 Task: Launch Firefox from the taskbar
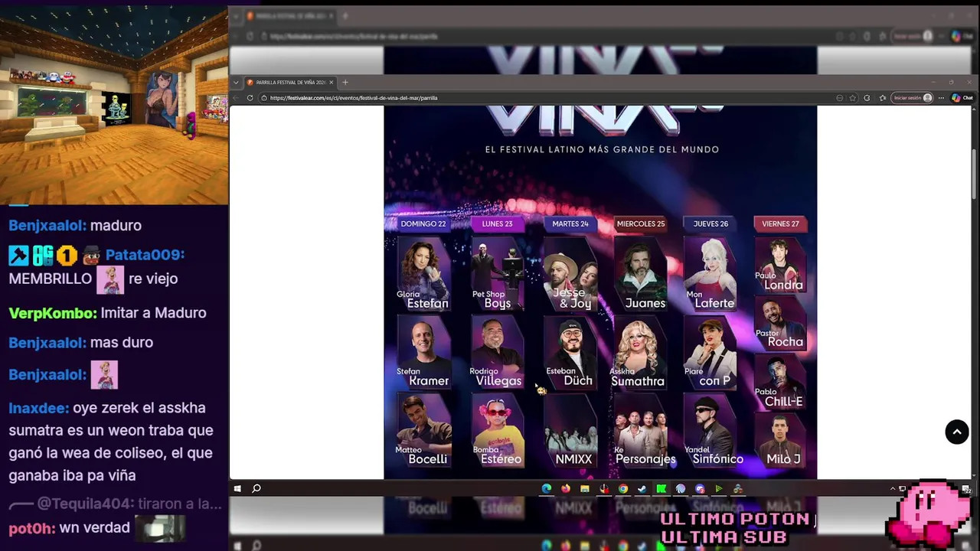pos(566,488)
